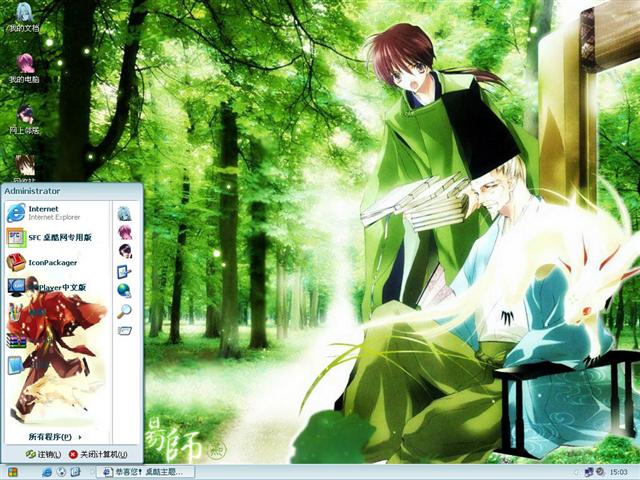Image resolution: width=640 pixels, height=480 pixels.
Task: Launch Internet Explorer from quick launch bar
Action: 47,472
